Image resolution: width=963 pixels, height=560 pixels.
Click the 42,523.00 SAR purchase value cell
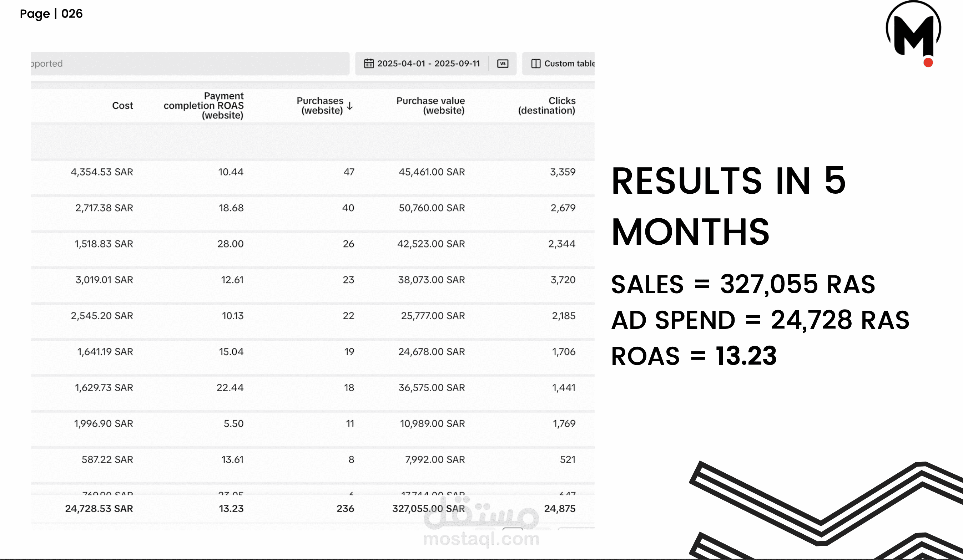pos(431,244)
